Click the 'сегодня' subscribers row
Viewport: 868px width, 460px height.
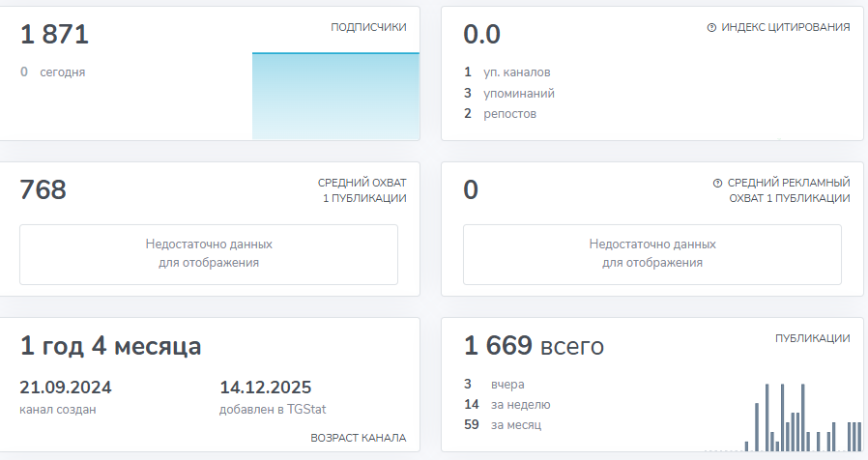pyautogui.click(x=52, y=72)
